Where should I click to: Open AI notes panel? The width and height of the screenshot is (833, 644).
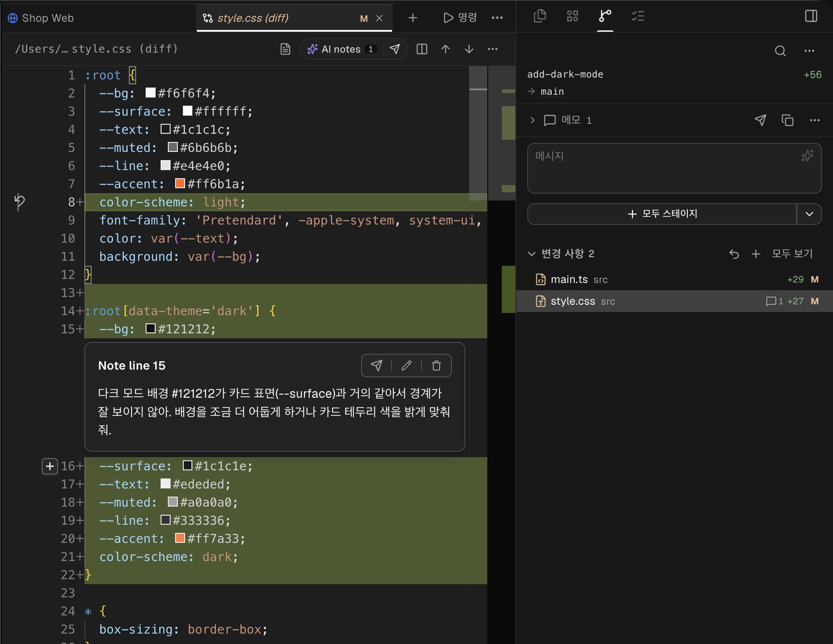pos(342,49)
